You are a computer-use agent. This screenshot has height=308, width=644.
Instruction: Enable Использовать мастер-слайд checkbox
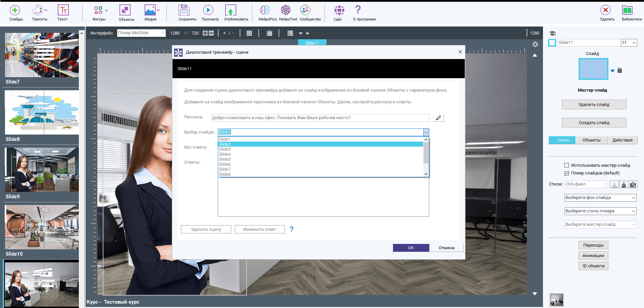[567, 165]
